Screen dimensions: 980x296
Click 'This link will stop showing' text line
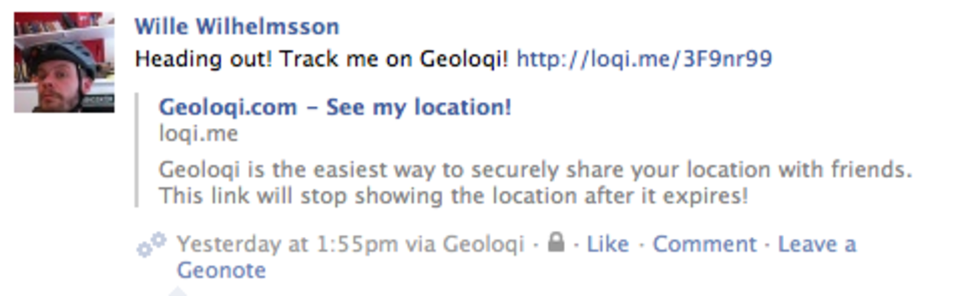[452, 197]
